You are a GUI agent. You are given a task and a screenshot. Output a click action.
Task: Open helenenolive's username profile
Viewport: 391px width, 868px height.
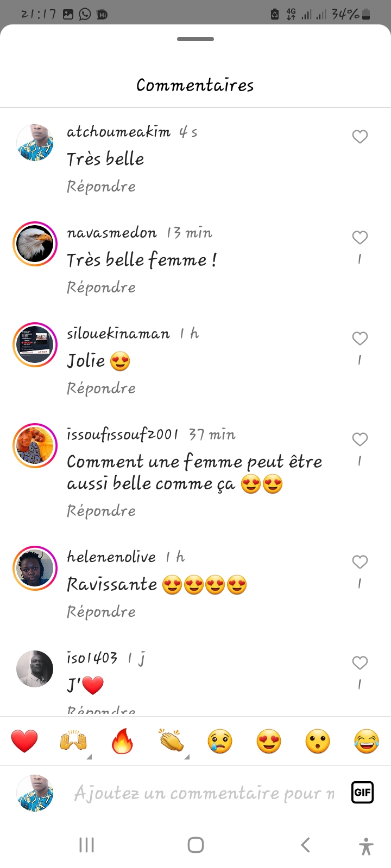[111, 557]
